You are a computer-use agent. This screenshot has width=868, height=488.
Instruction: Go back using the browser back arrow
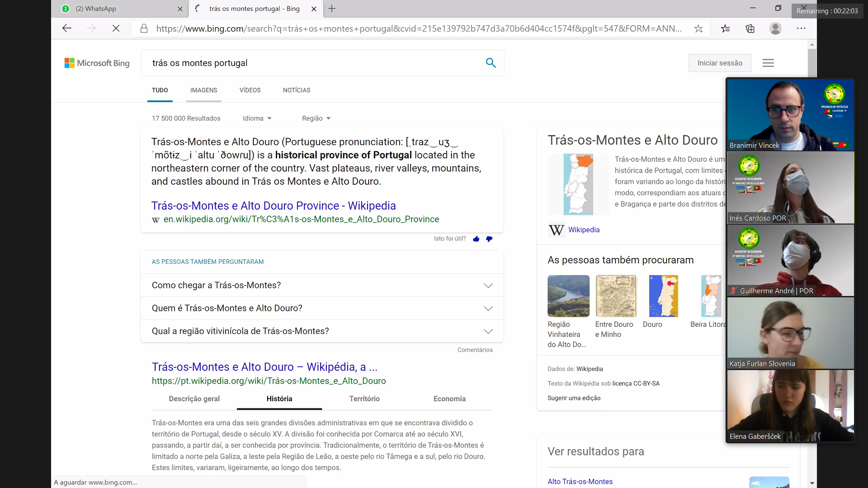coord(67,28)
